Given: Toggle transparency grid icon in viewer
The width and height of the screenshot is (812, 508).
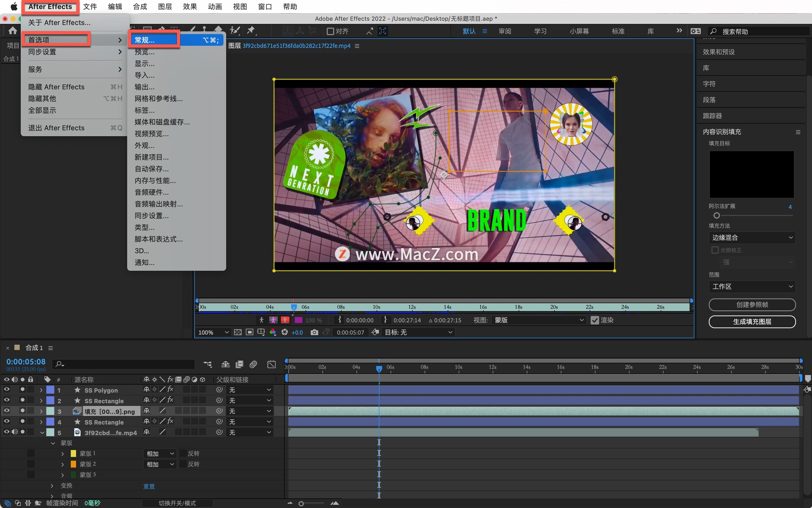Looking at the screenshot, I should 238,332.
